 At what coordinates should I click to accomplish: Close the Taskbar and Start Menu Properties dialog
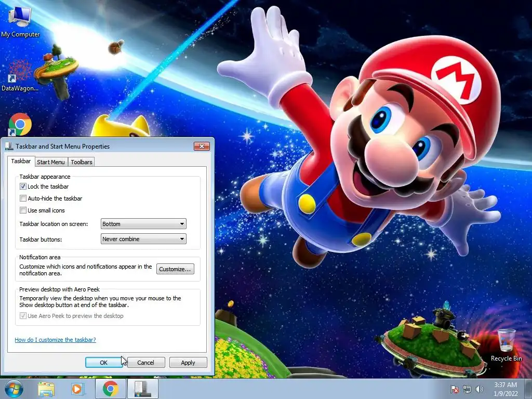point(202,146)
